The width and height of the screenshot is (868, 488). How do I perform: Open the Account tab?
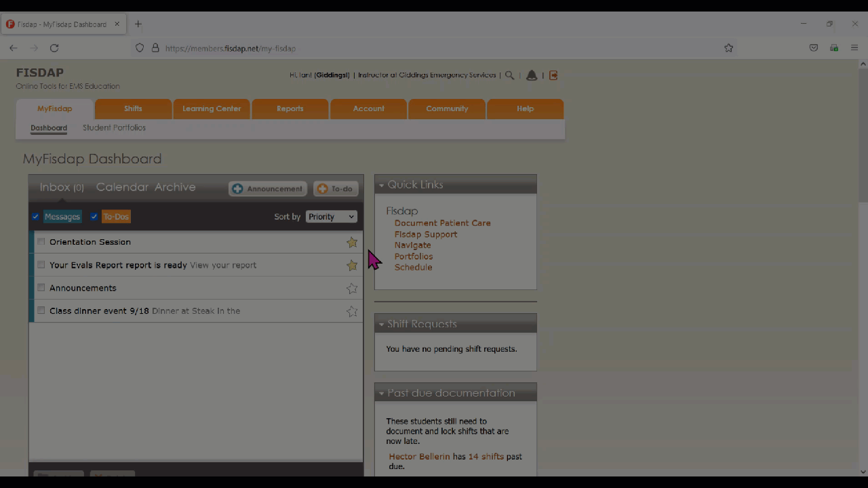[368, 108]
